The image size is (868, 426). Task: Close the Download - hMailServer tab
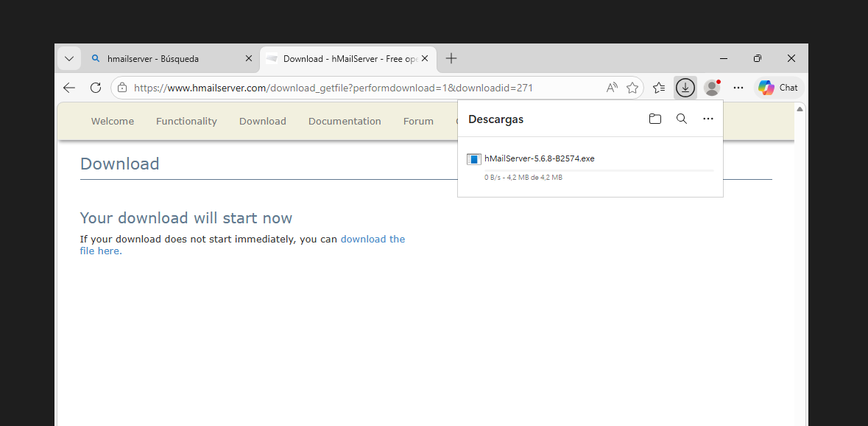tap(425, 58)
